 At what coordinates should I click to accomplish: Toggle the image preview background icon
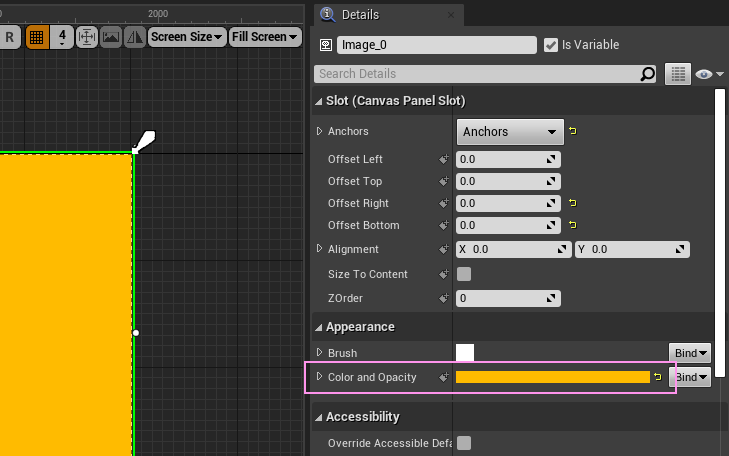tap(111, 37)
